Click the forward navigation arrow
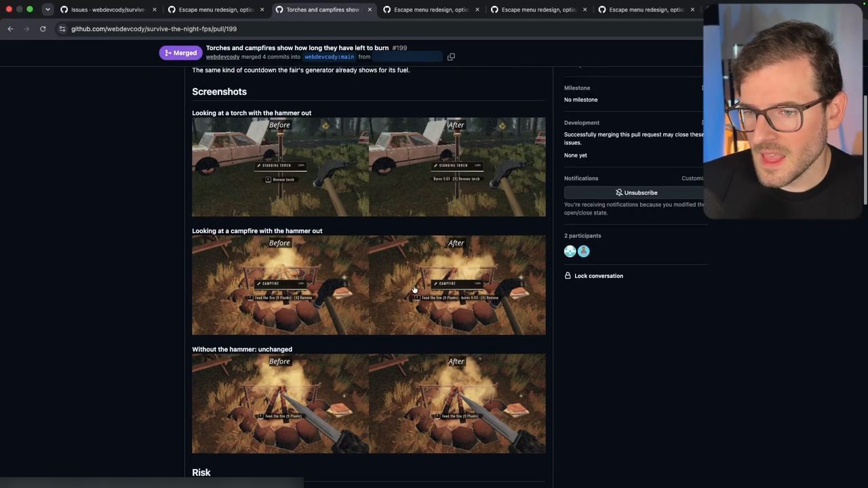 (26, 28)
